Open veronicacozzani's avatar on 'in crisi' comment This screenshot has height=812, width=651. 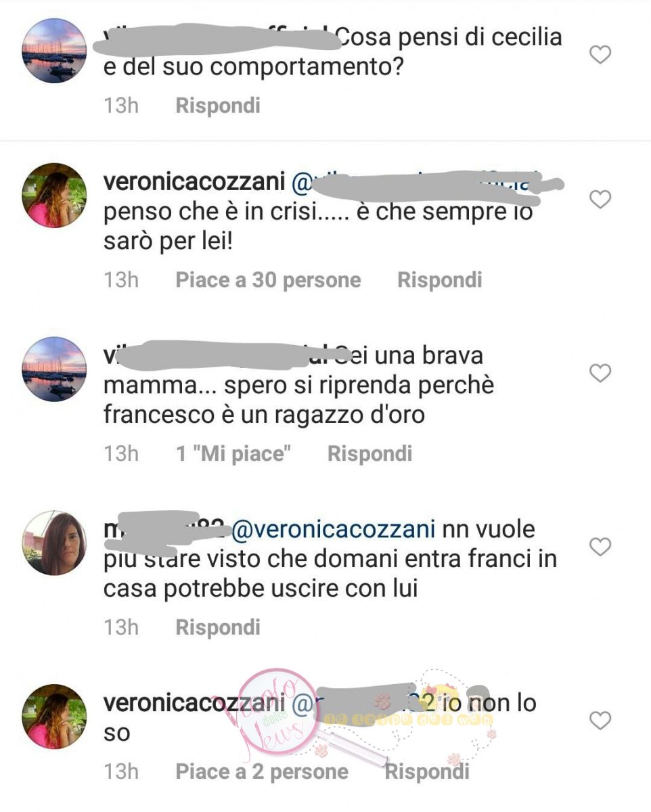[x=54, y=196]
